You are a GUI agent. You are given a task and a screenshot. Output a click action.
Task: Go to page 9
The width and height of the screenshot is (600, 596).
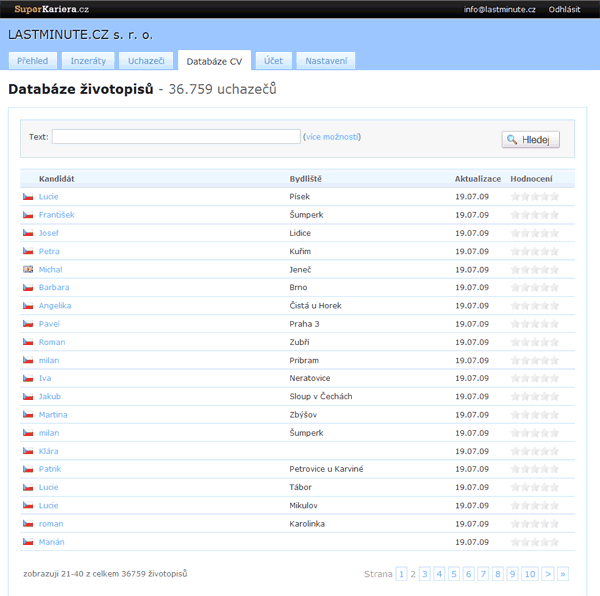click(x=512, y=574)
